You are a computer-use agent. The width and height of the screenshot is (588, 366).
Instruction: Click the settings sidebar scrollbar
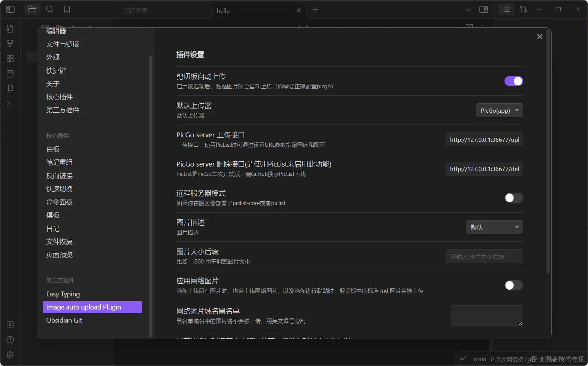[x=151, y=196]
